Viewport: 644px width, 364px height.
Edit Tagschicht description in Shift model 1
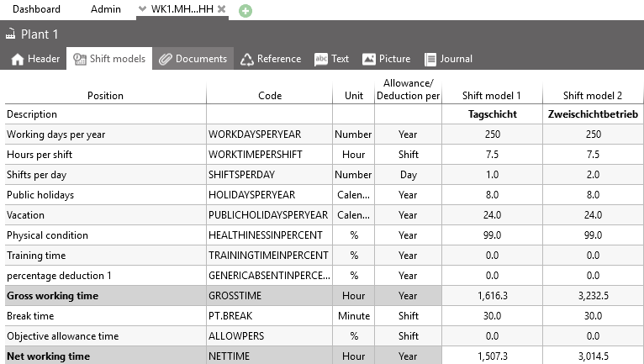coord(492,114)
